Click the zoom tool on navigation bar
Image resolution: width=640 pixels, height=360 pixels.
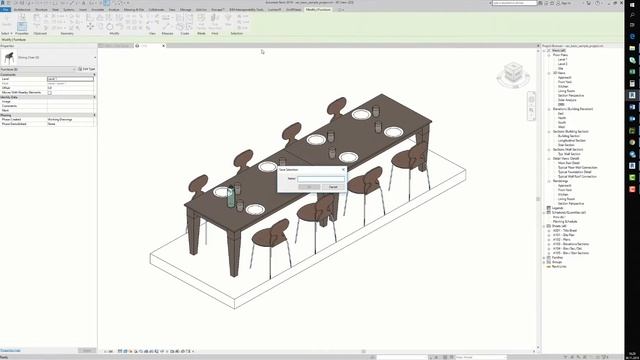tap(531, 110)
